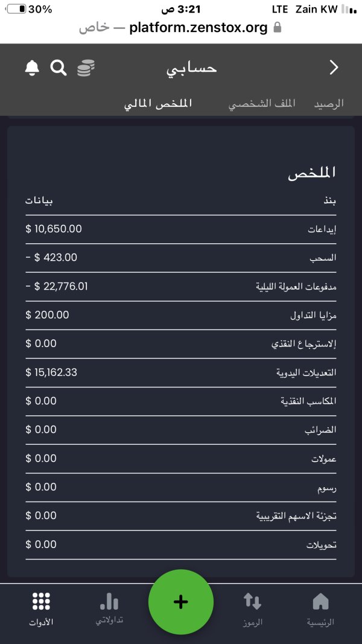Tap the green plus button
This screenshot has width=362, height=644.
point(180,602)
